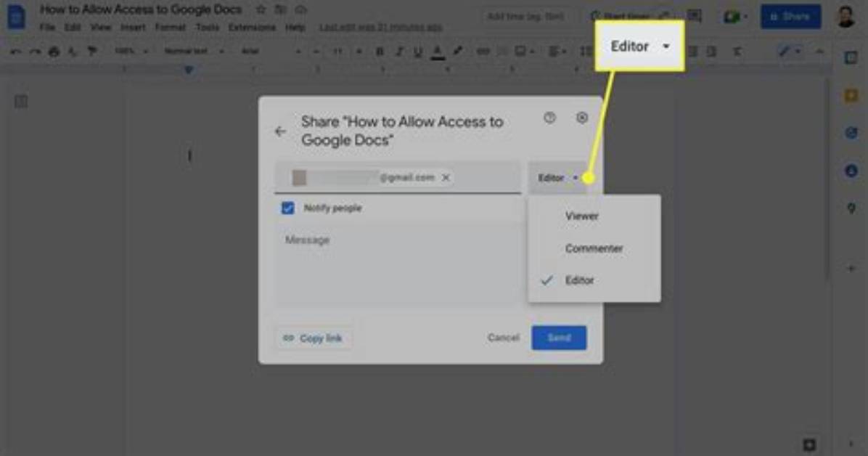Click the plus icon to get add-ons
This screenshot has height=456, width=868.
pos(851,268)
